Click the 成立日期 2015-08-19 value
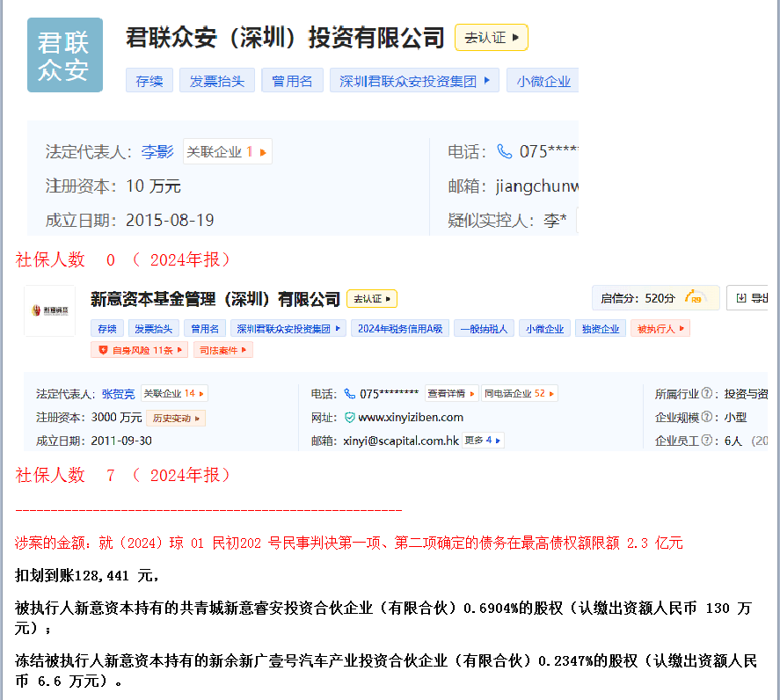 [170, 220]
